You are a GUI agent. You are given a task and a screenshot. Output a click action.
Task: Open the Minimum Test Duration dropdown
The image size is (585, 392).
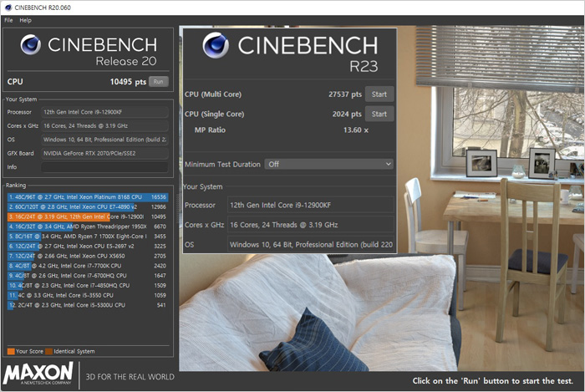(x=328, y=164)
